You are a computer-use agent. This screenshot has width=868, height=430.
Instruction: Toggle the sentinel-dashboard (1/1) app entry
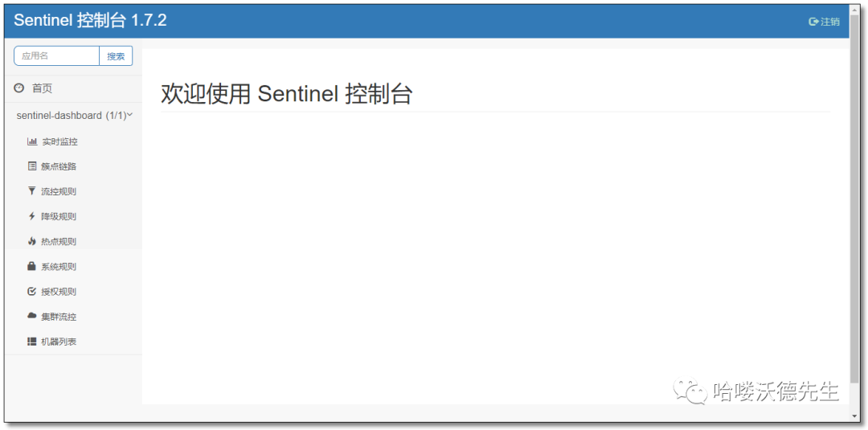[71, 116]
